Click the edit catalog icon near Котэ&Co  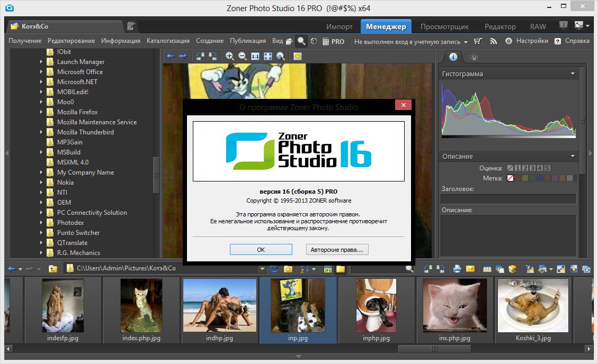pyautogui.click(x=131, y=26)
